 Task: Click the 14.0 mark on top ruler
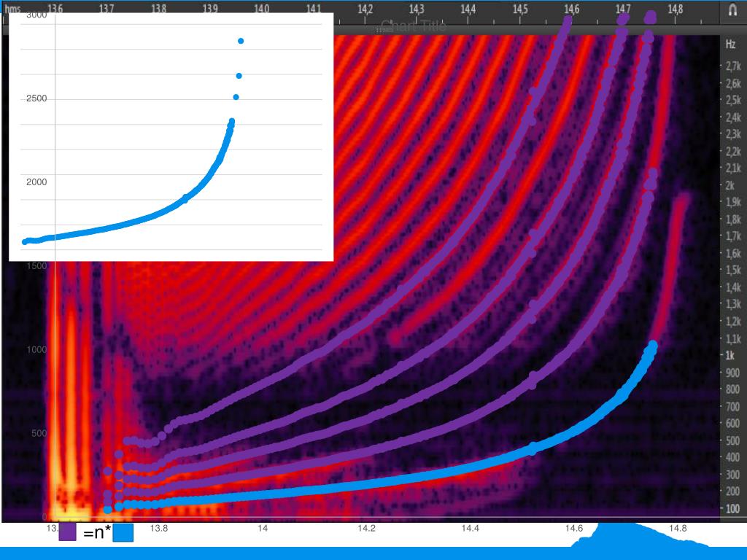(x=262, y=9)
